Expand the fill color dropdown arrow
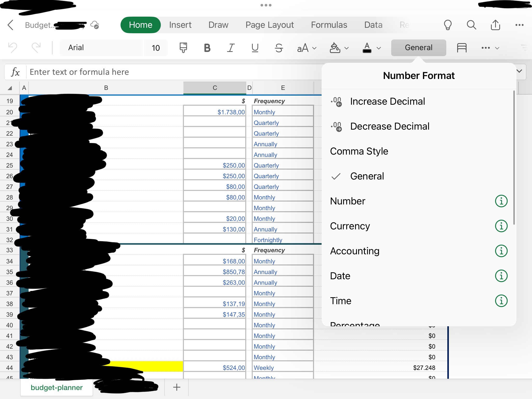Screen dimensions: 532x399 pos(347,48)
